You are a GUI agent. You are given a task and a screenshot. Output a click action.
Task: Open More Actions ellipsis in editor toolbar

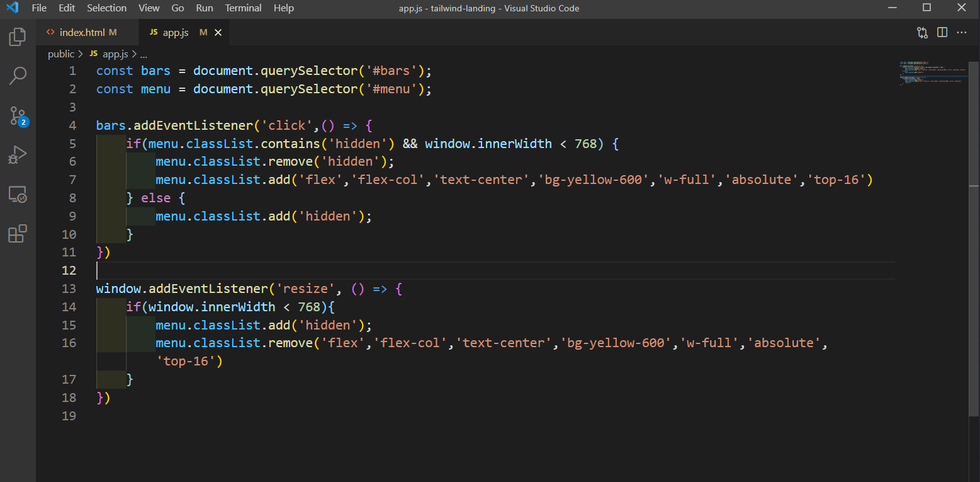(x=962, y=33)
